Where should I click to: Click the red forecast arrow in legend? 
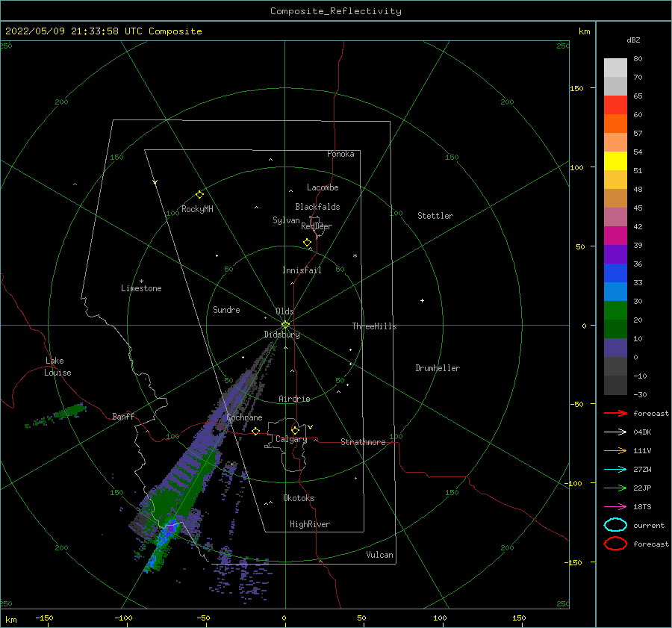click(x=615, y=413)
